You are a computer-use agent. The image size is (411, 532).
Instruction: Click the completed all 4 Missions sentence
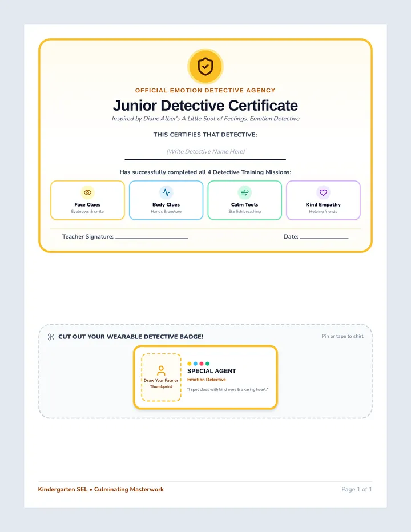click(205, 172)
